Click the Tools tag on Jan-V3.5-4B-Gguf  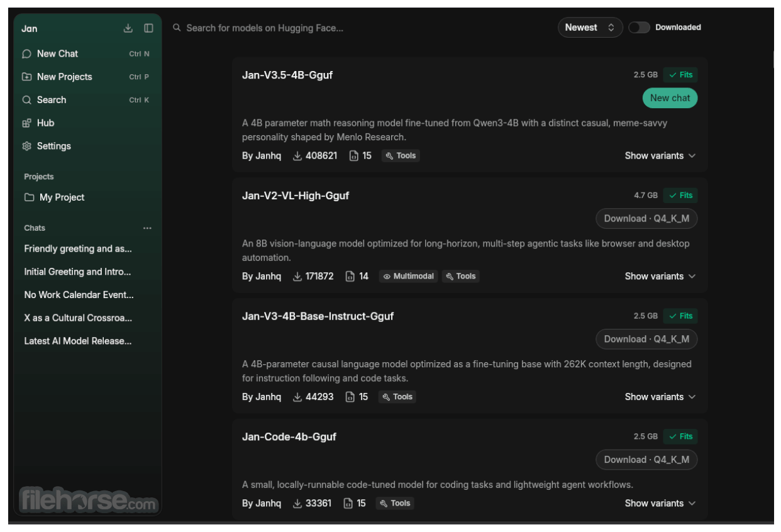(401, 156)
